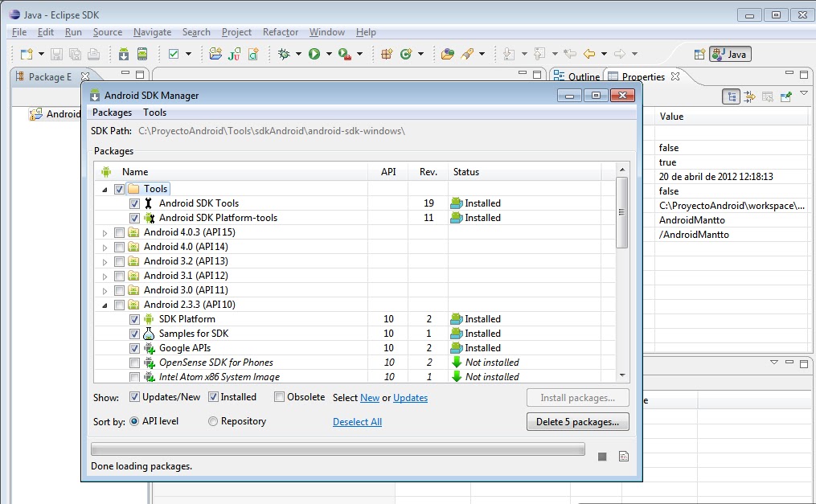Enable the Obsolete show checkbox
816x504 pixels.
pos(280,397)
